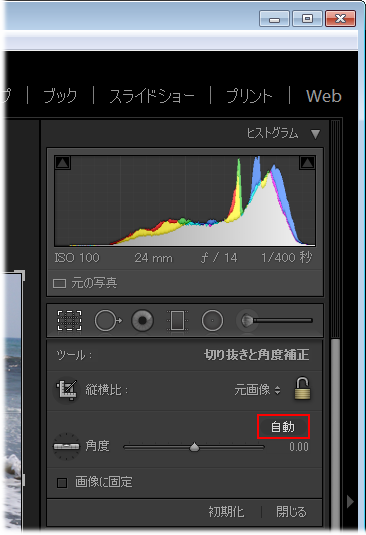Click the histogram graph area
366x535 pixels.
click(185, 201)
